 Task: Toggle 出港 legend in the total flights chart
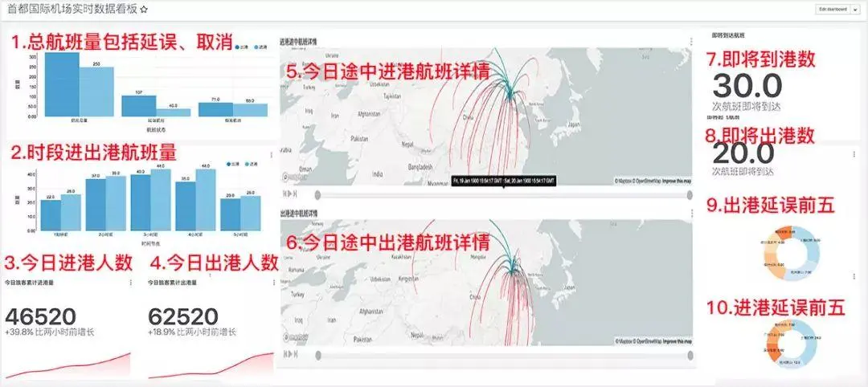(x=241, y=47)
